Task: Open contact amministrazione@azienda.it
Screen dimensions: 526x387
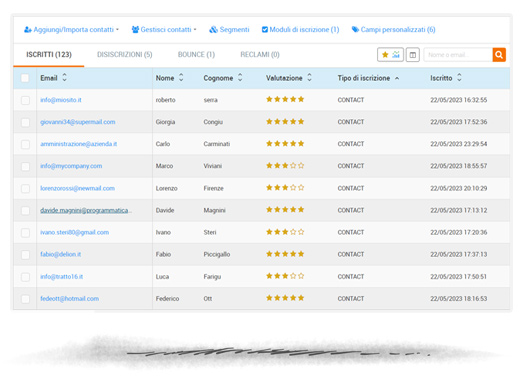Action: point(78,144)
